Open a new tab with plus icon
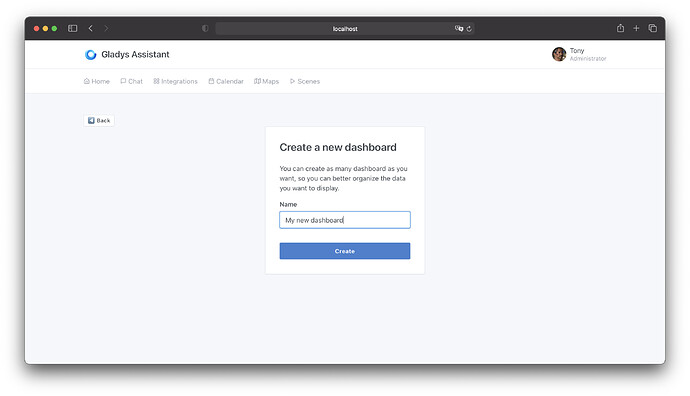 pos(636,28)
